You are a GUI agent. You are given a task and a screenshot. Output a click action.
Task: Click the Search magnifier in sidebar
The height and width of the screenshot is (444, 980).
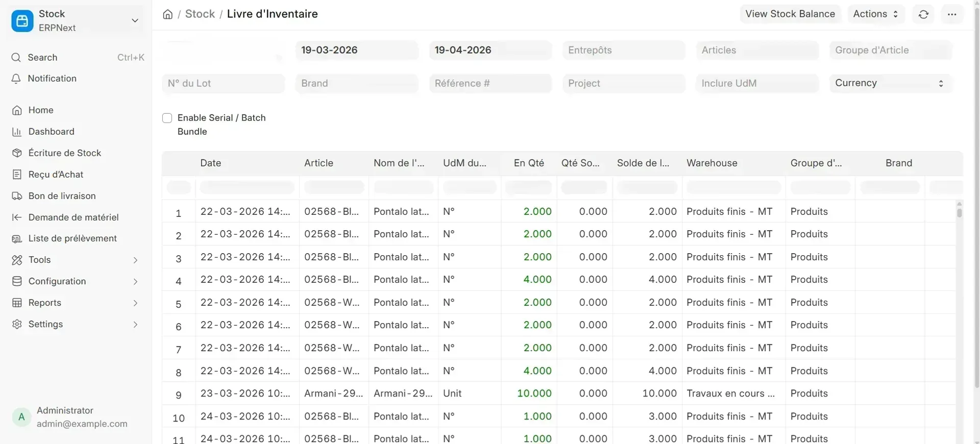tap(16, 58)
